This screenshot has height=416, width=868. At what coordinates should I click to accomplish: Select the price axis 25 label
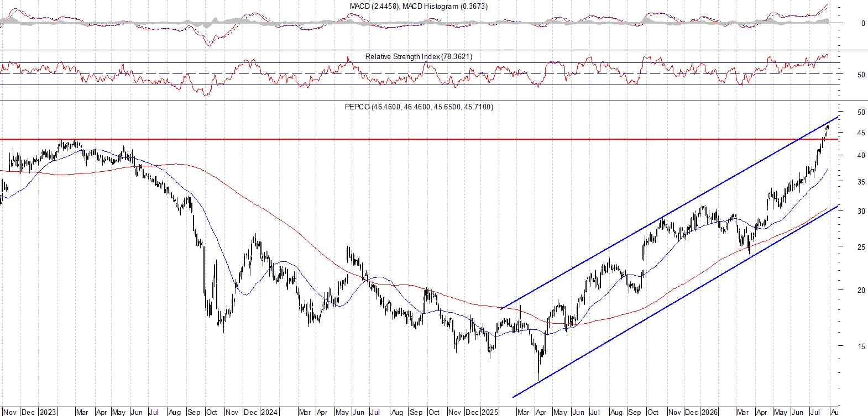click(861, 247)
